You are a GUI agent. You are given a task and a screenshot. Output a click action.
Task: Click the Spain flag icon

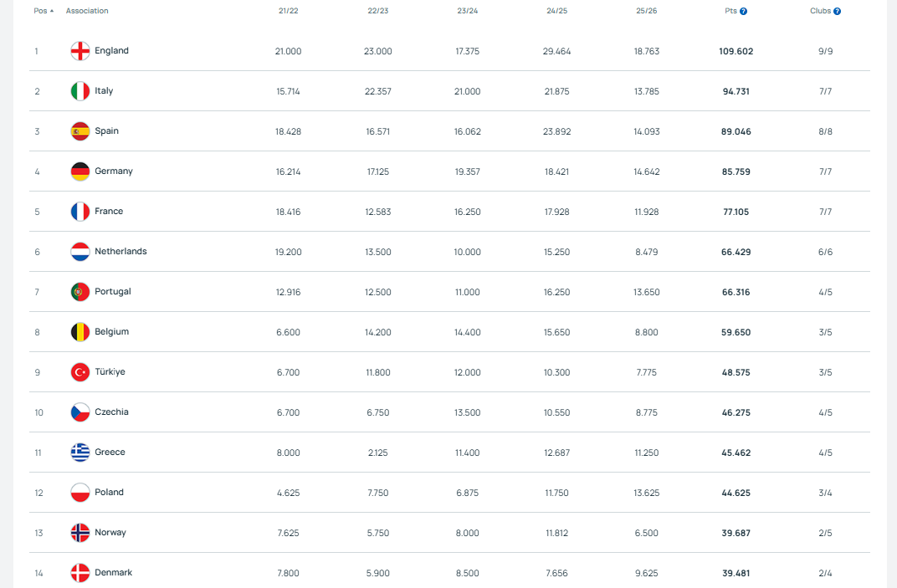tap(79, 131)
